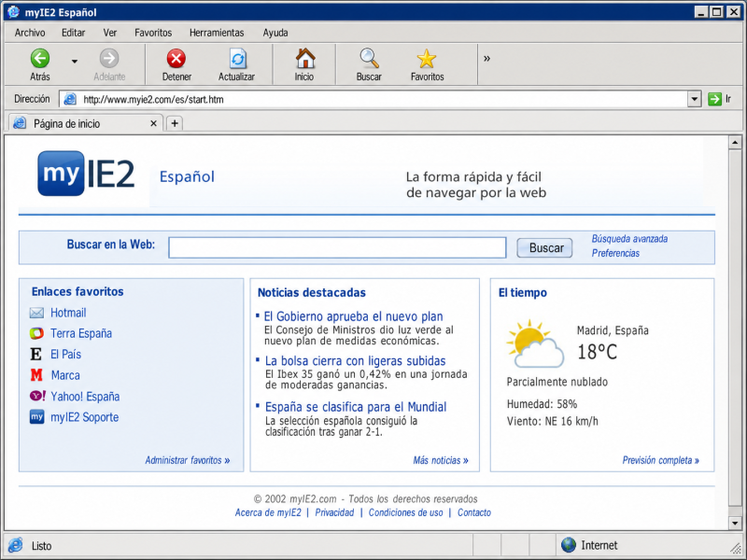Click the page icon in the address bar
The image size is (747, 560).
pos(70,99)
